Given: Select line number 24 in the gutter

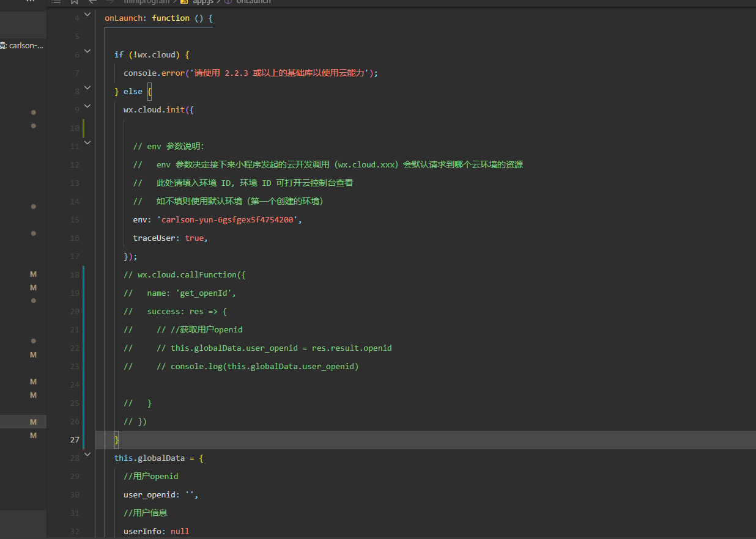Looking at the screenshot, I should coord(75,385).
